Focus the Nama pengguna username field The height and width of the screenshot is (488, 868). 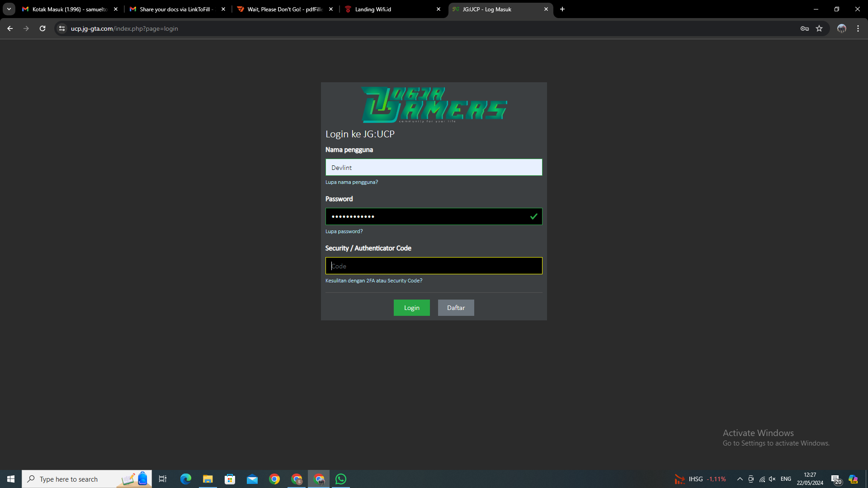click(434, 167)
